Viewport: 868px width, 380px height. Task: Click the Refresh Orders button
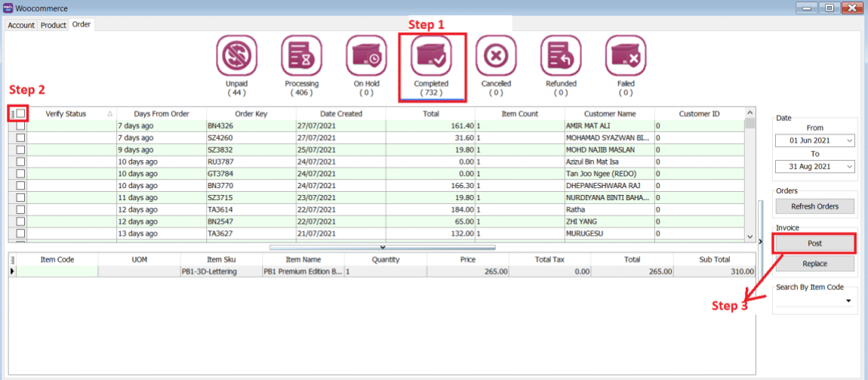click(x=814, y=206)
